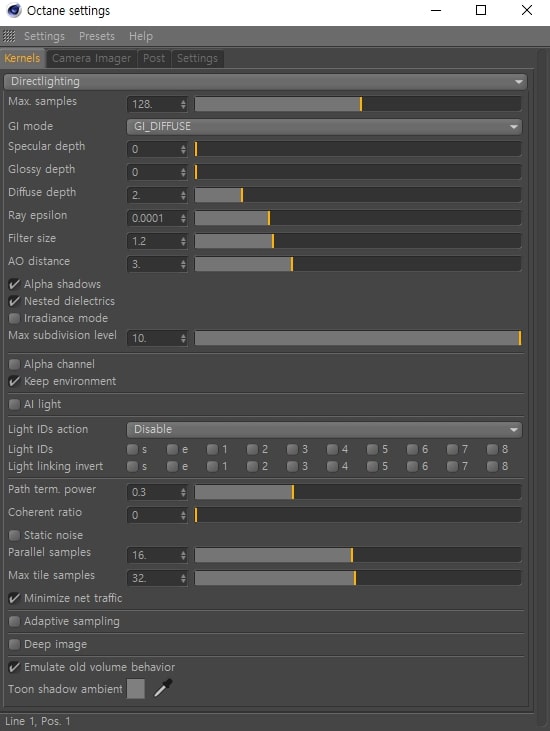Click the Max tile samples stepper arrows
Image resolution: width=550 pixels, height=731 pixels.
(x=183, y=578)
